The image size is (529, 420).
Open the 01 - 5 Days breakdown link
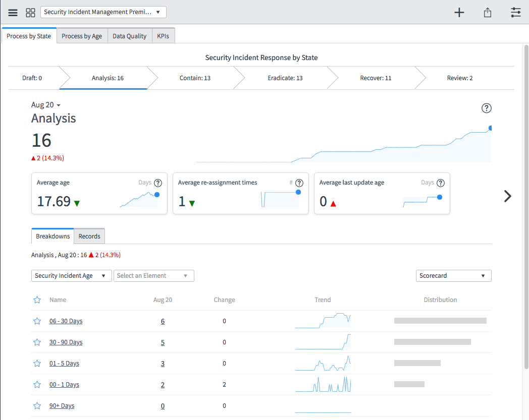[x=64, y=364]
